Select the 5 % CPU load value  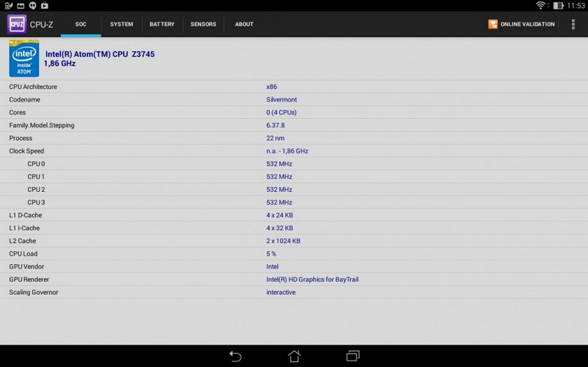tap(271, 254)
